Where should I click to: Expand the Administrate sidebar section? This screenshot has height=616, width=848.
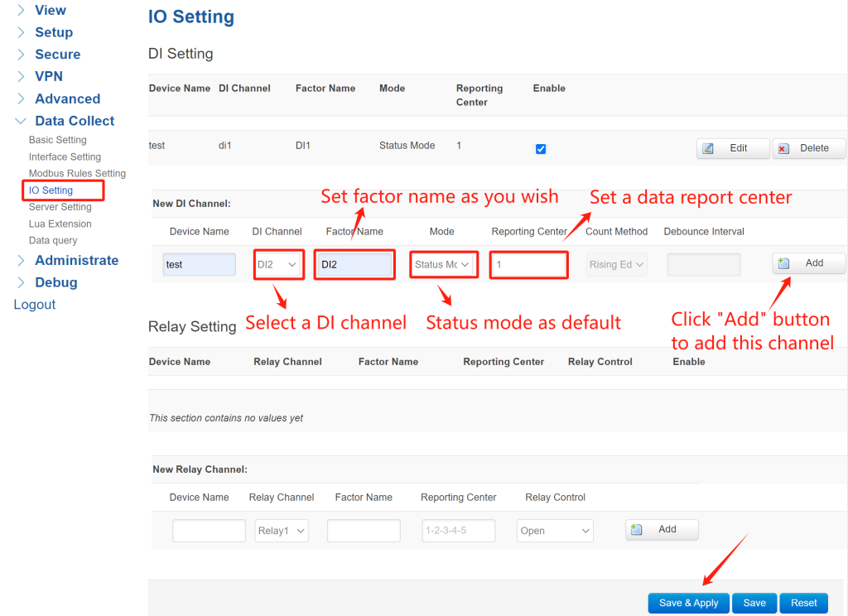click(x=76, y=260)
